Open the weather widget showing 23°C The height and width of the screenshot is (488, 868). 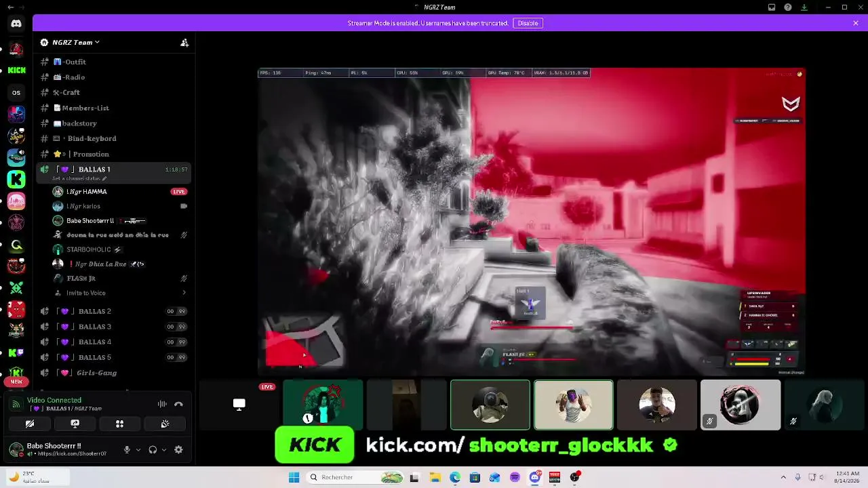38,477
